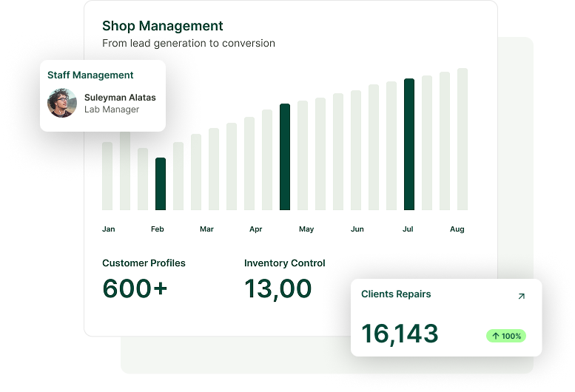Click the arrow icon on Clients Repairs card
This screenshot has height=392, width=575.
pyautogui.click(x=521, y=296)
